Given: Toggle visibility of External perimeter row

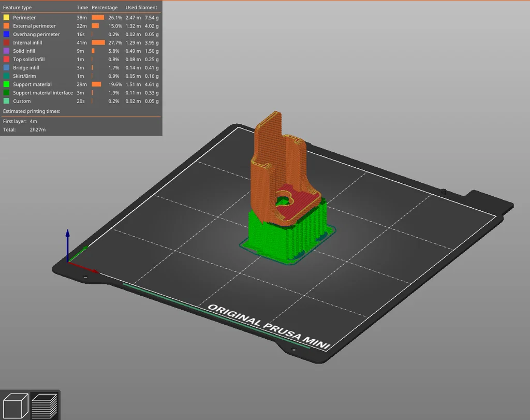Looking at the screenshot, I should pos(81,26).
